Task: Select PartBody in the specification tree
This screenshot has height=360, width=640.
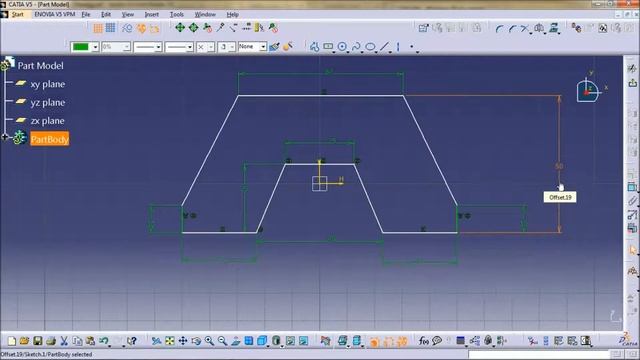Action: pyautogui.click(x=49, y=139)
